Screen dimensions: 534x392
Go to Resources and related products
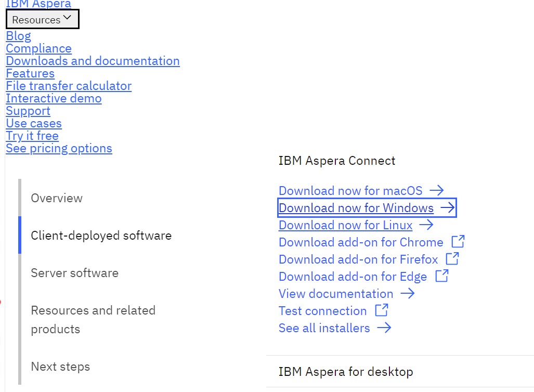(x=93, y=319)
